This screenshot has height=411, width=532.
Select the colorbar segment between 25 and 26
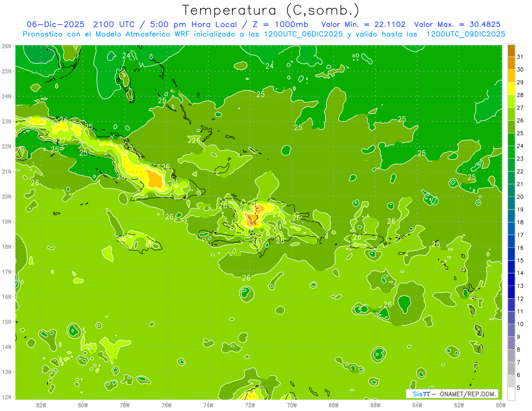[x=511, y=126]
